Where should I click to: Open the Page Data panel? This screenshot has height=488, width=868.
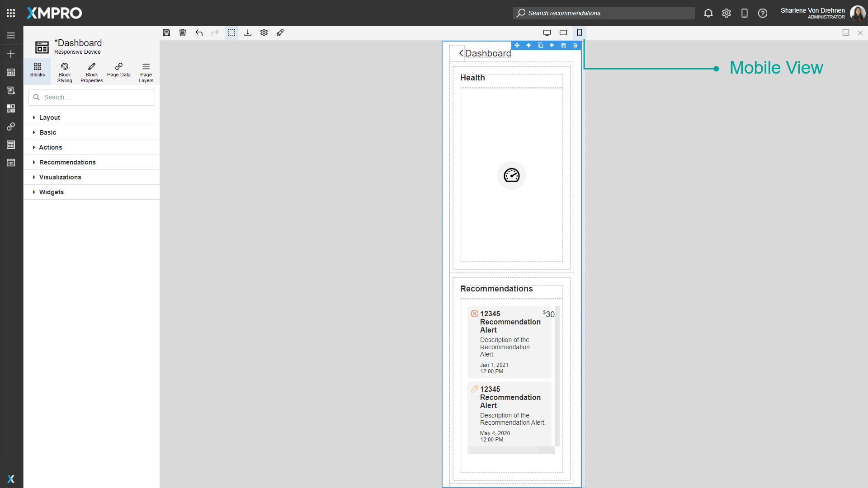pyautogui.click(x=118, y=71)
